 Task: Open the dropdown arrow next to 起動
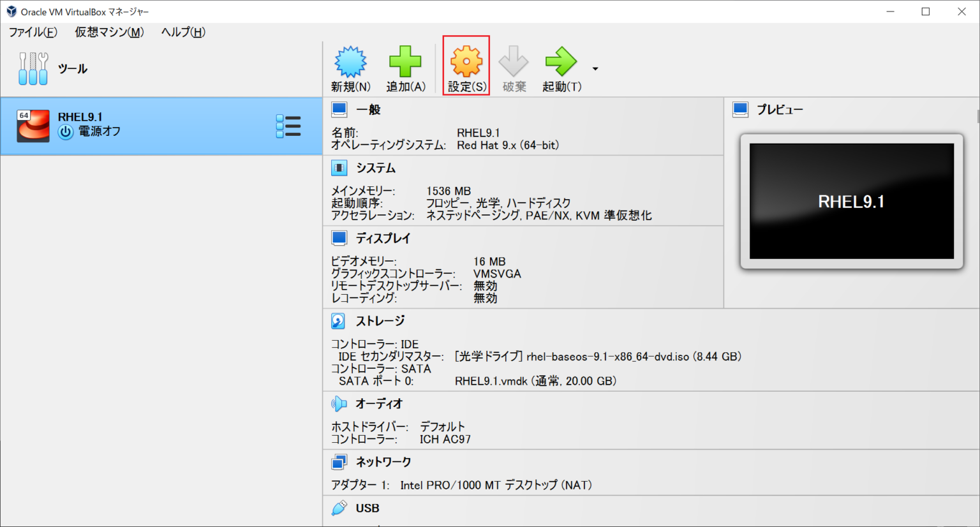(595, 68)
